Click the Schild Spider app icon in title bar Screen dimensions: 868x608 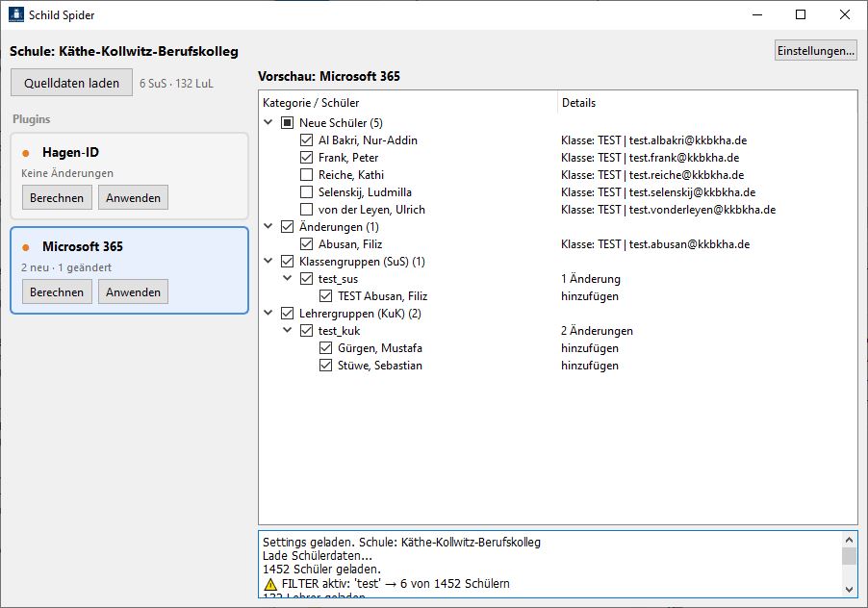pos(16,15)
